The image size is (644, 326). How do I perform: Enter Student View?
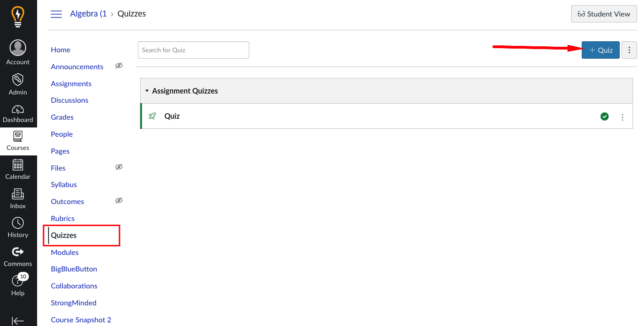tap(604, 14)
